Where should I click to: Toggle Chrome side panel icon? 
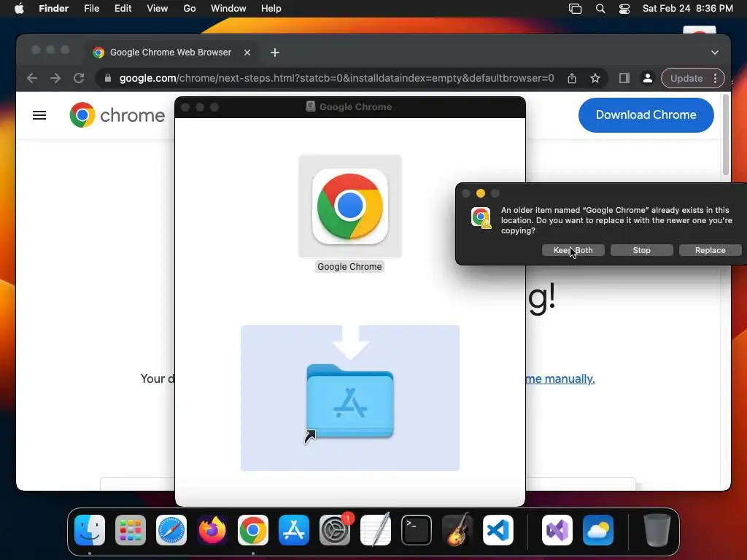(624, 78)
